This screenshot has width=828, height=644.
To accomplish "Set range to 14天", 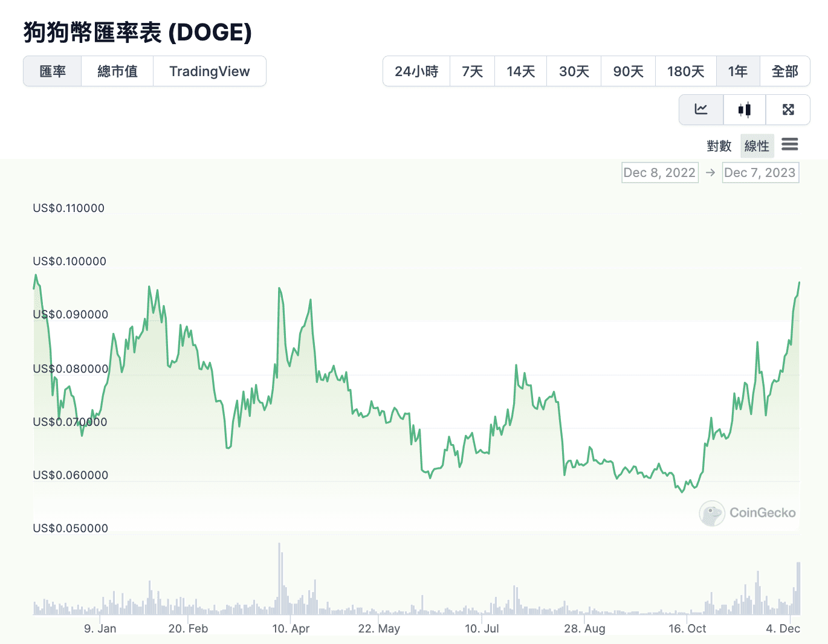I will click(521, 71).
